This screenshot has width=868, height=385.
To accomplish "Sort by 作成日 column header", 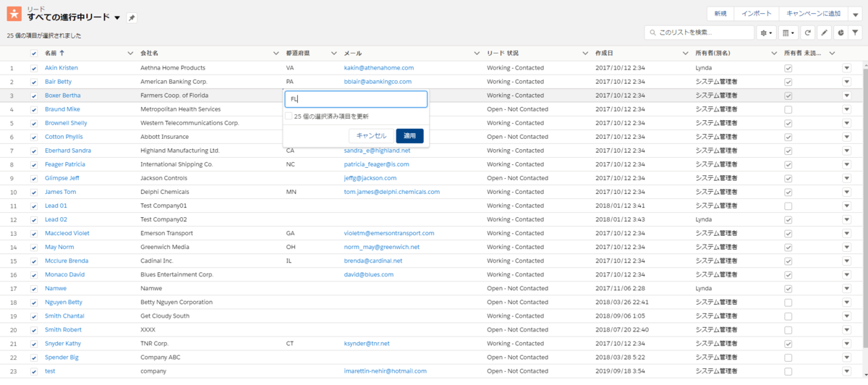I will [x=604, y=54].
